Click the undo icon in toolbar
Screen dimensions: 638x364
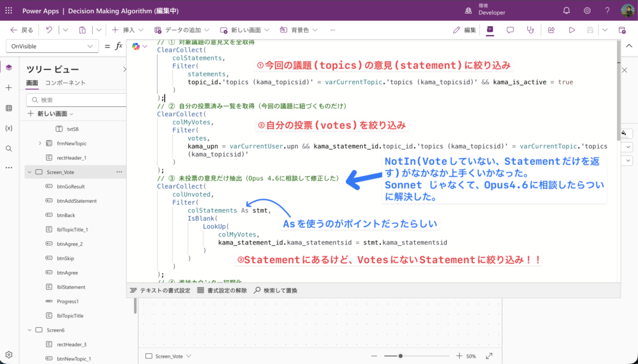click(x=49, y=30)
